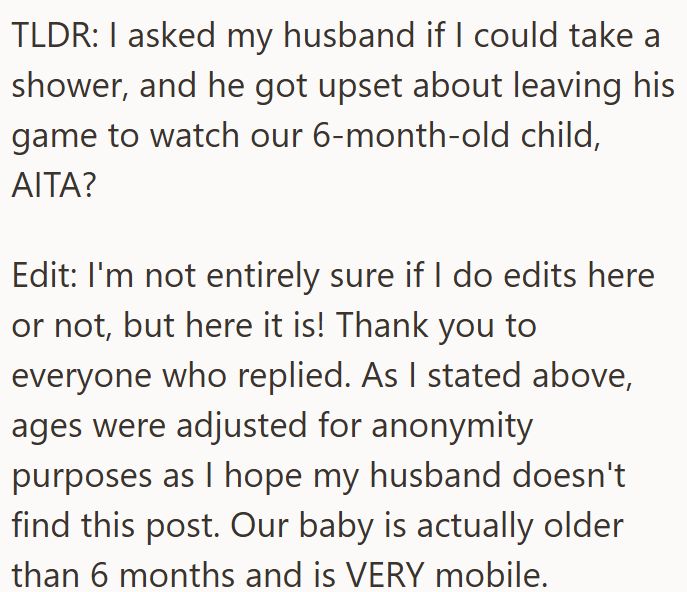Click the word doesn't in the text
Image resolution: width=687 pixels, height=592 pixels.
coord(568,475)
